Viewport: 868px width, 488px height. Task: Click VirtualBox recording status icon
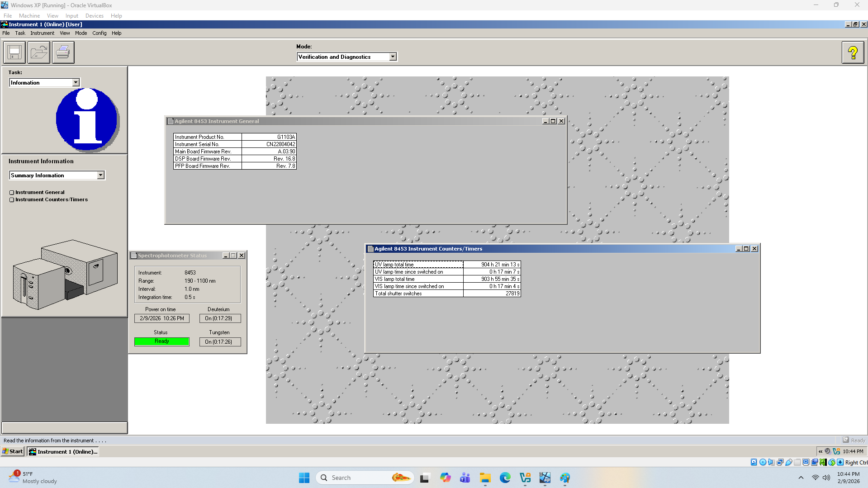click(814, 462)
